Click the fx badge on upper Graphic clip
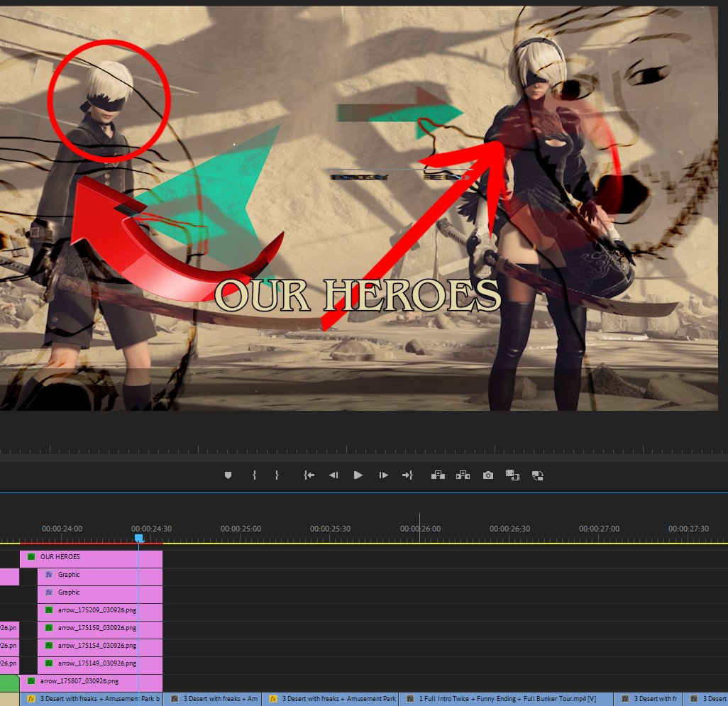Screen dimensions: 728x706 tap(49, 575)
